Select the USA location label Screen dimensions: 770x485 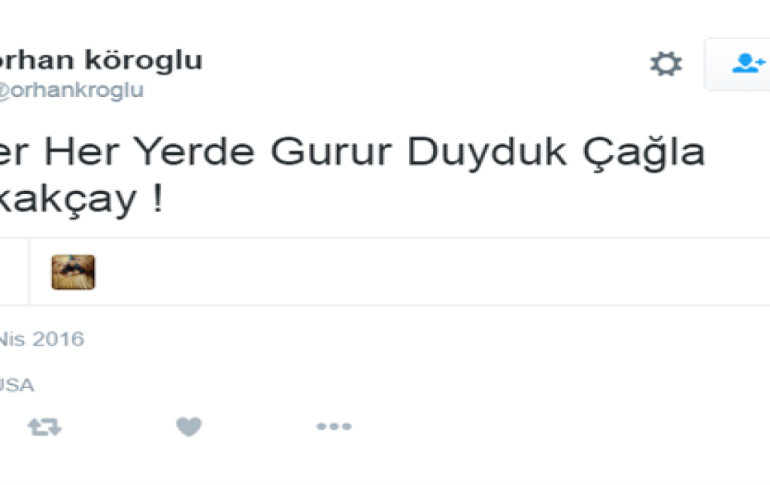click(x=17, y=385)
